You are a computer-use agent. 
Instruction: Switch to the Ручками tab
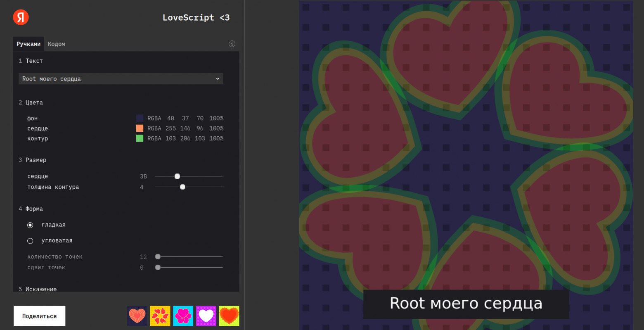pos(28,44)
